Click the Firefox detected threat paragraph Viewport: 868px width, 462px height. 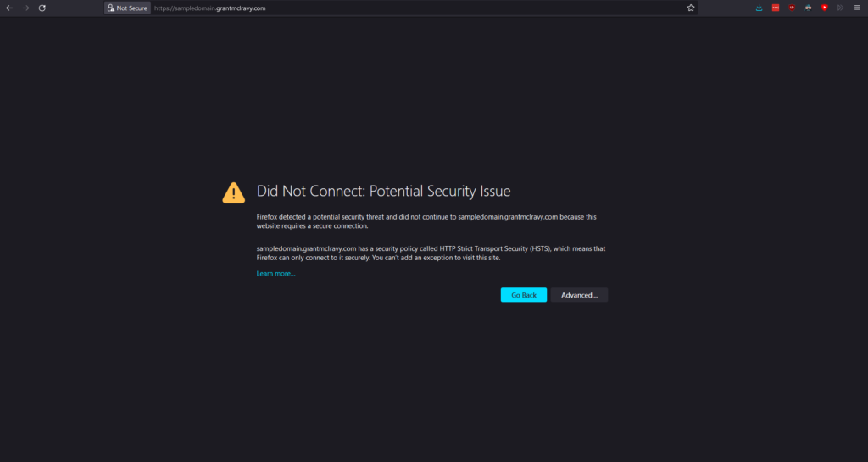point(426,221)
